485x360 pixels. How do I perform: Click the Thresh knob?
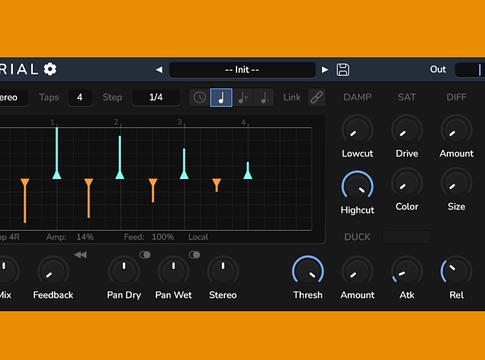pos(308,272)
